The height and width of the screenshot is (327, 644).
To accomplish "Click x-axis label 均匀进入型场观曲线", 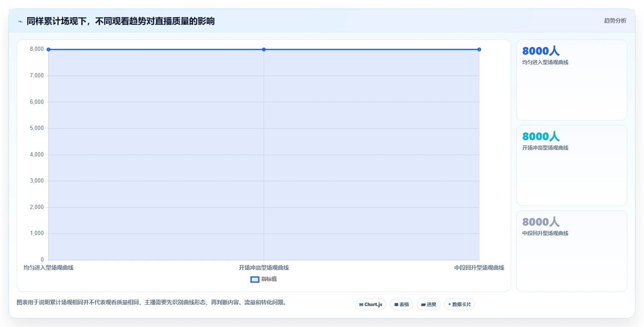I will (x=48, y=268).
